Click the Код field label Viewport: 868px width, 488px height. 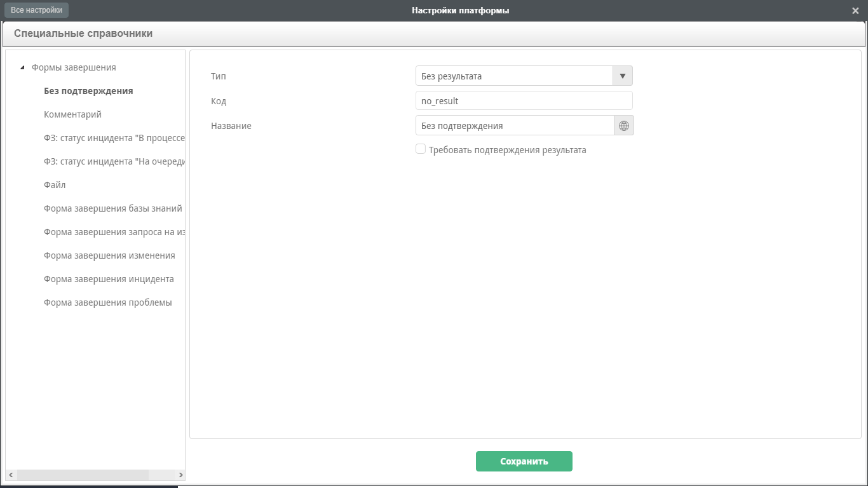coord(219,101)
